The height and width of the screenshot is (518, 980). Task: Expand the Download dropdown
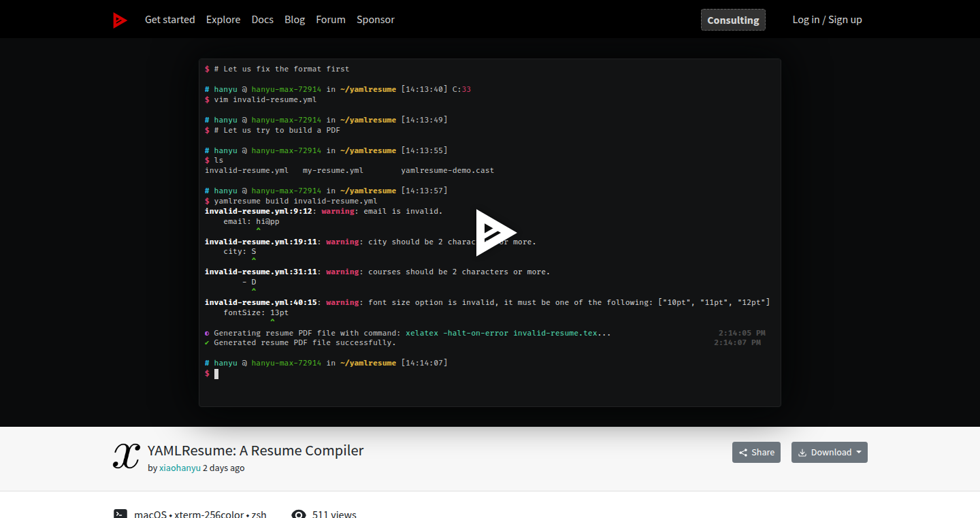tap(830, 453)
